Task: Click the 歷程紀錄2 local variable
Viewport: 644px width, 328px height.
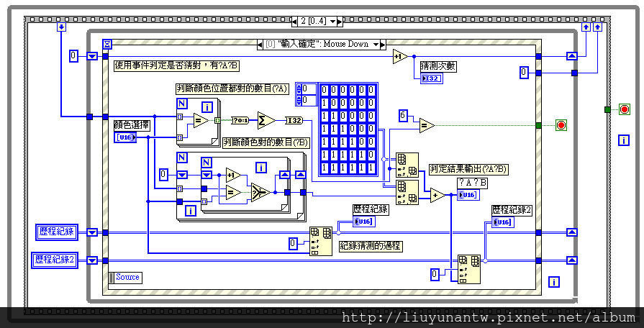Action: click(x=55, y=260)
